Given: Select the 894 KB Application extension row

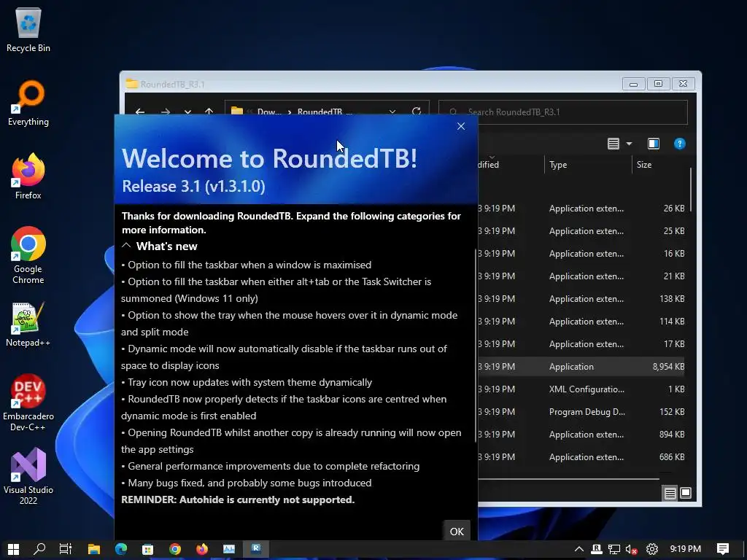Looking at the screenshot, I should 581,435.
